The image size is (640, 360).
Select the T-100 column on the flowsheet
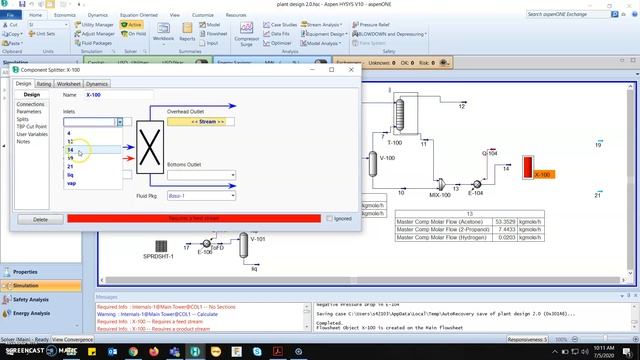tap(400, 115)
